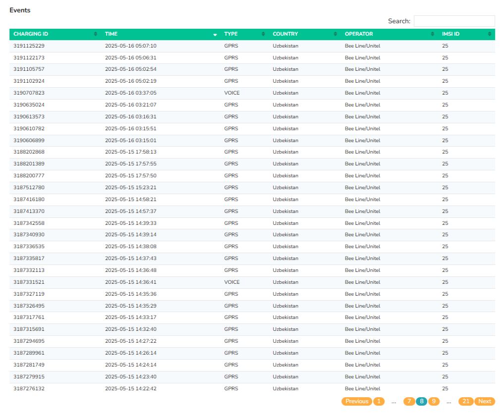Click the descending sort arrow on TIME column

pos(215,35)
